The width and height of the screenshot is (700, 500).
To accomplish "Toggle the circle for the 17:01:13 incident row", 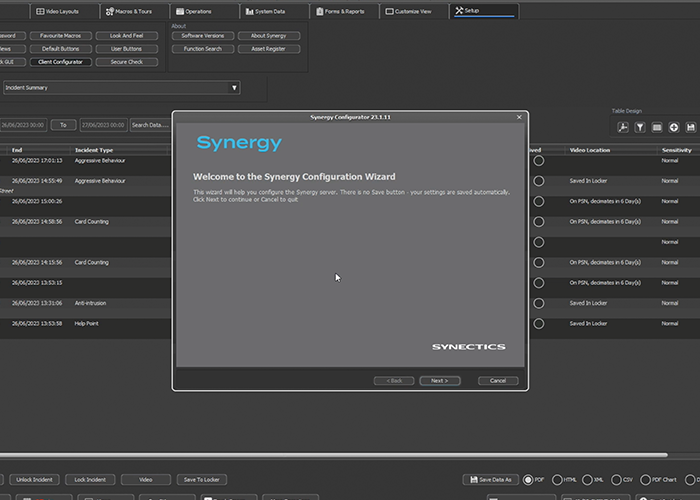I will click(x=539, y=161).
